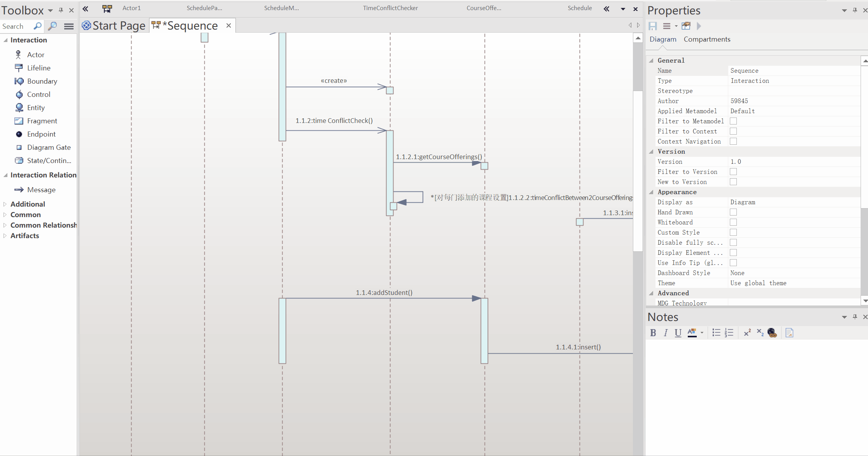The height and width of the screenshot is (456, 868).
Task: Select the Message relation tool
Action: click(41, 190)
